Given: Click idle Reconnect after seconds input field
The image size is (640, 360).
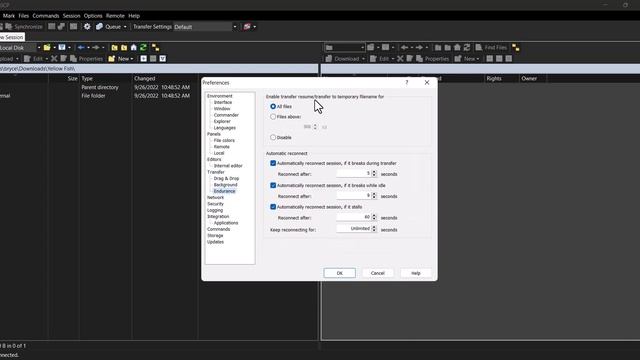Looking at the screenshot, I should [353, 196].
